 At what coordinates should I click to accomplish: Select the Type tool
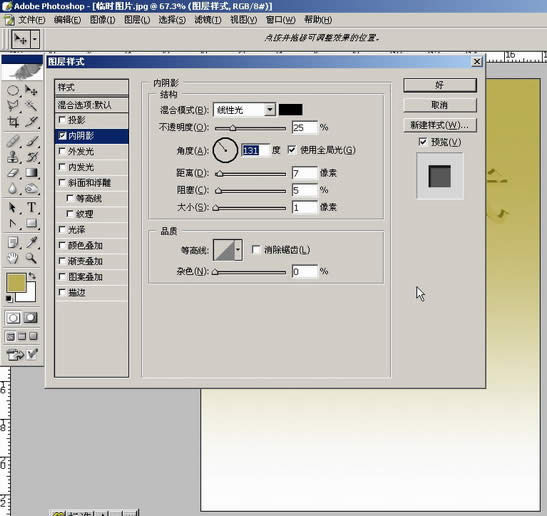(x=31, y=207)
